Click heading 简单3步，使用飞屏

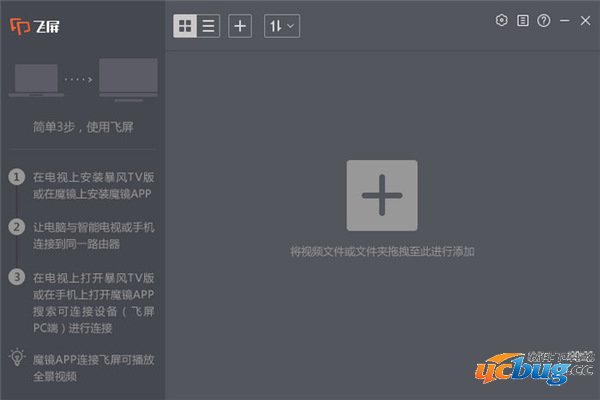click(x=83, y=127)
